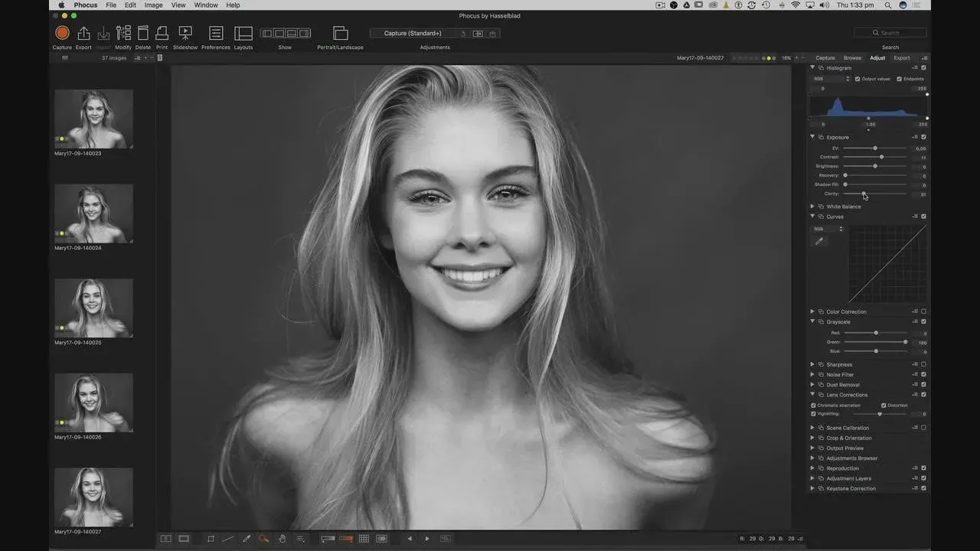The image size is (980, 551).
Task: Toggle the grid overlay icon
Action: point(364,539)
